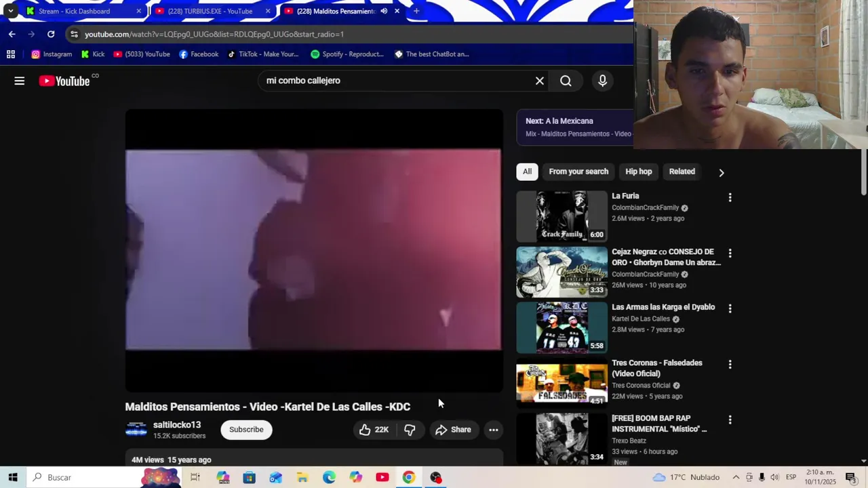Close the Malditos Pensamientos tab
The width and height of the screenshot is (868, 488).
(x=397, y=11)
